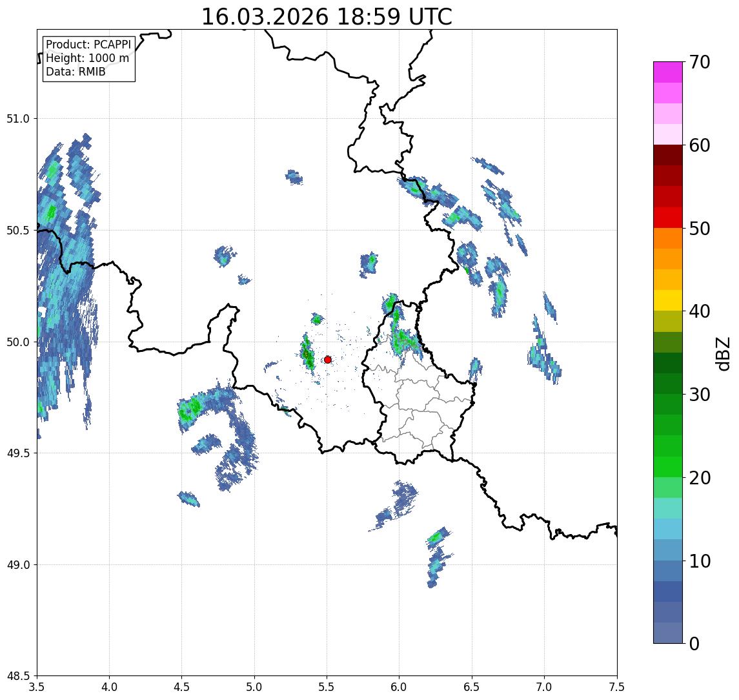The height and width of the screenshot is (700, 739).
Task: Click the title '16.03.2026 18:59 UTC'
Action: click(327, 17)
